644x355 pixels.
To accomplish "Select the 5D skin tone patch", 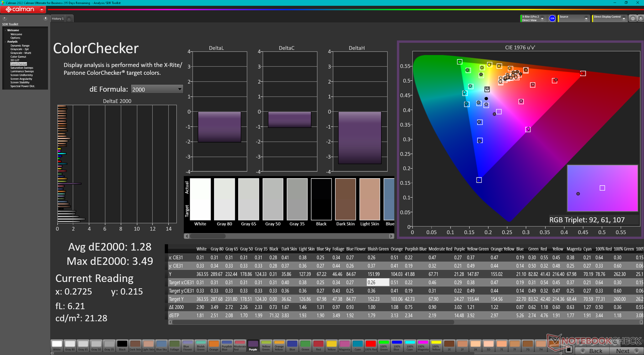I will pyautogui.click(x=488, y=345).
